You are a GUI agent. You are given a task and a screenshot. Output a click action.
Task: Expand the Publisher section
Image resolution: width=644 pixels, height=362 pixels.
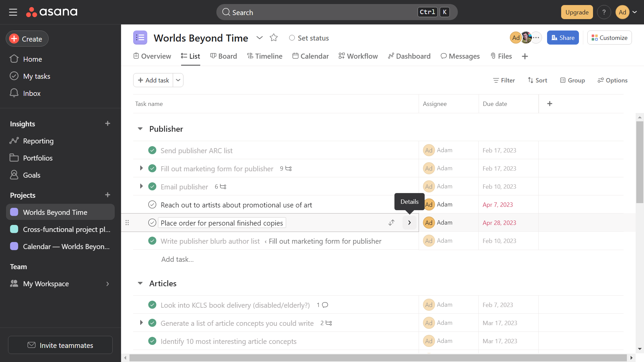point(140,129)
